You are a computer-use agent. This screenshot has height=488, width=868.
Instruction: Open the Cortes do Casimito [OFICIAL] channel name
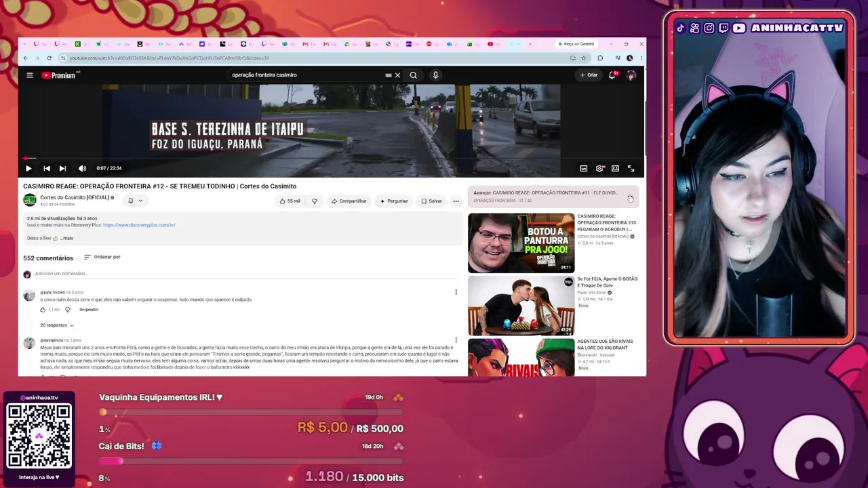pos(75,198)
